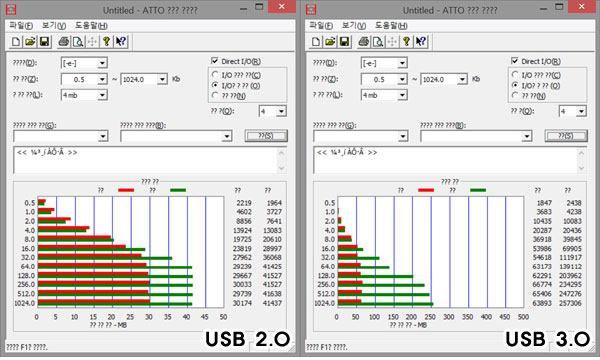This screenshot has height=360, width=600.
Task: Click the yellow Help icon in right window
Action: pos(406,42)
